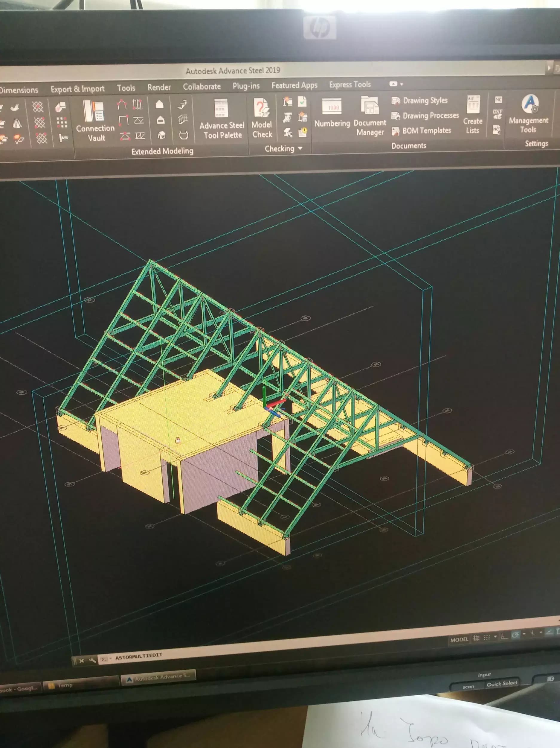
Task: Open the recent commands dropdown arrow
Action: coord(111,658)
